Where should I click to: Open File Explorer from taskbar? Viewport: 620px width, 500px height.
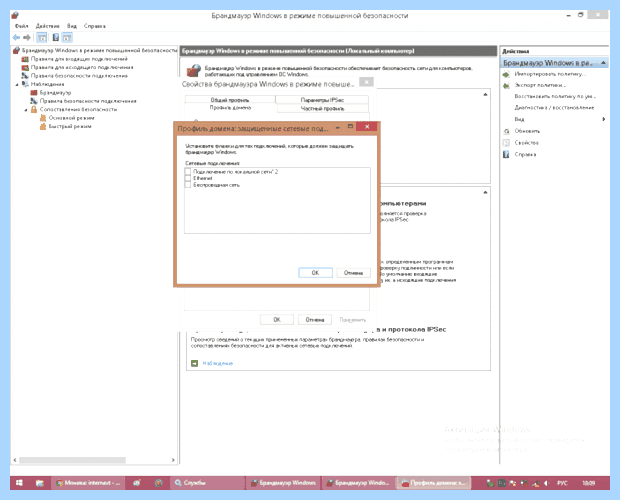click(40, 483)
